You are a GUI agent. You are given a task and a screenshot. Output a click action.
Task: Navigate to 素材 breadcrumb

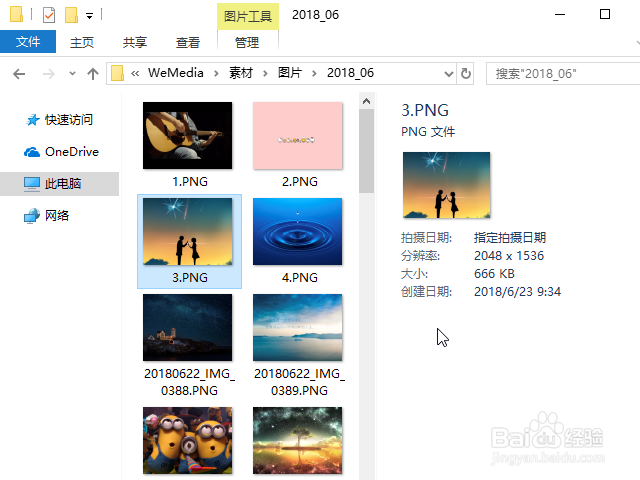pyautogui.click(x=241, y=73)
